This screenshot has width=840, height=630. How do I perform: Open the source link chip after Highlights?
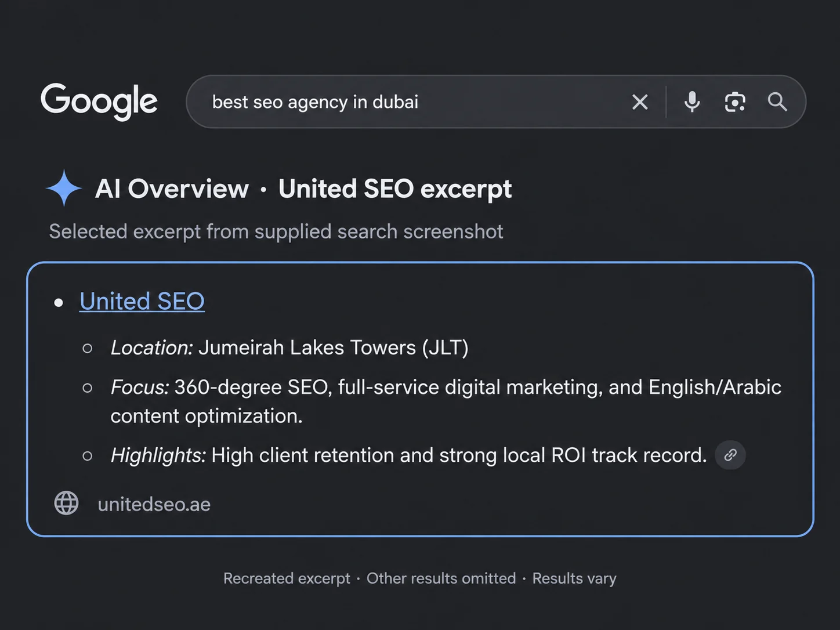(x=730, y=455)
